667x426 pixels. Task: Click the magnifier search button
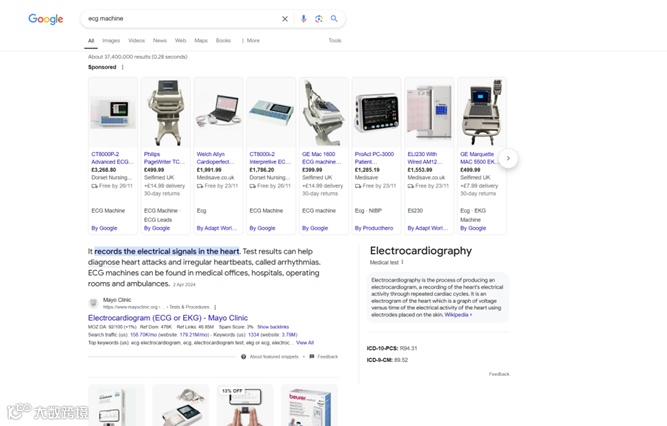coord(334,19)
